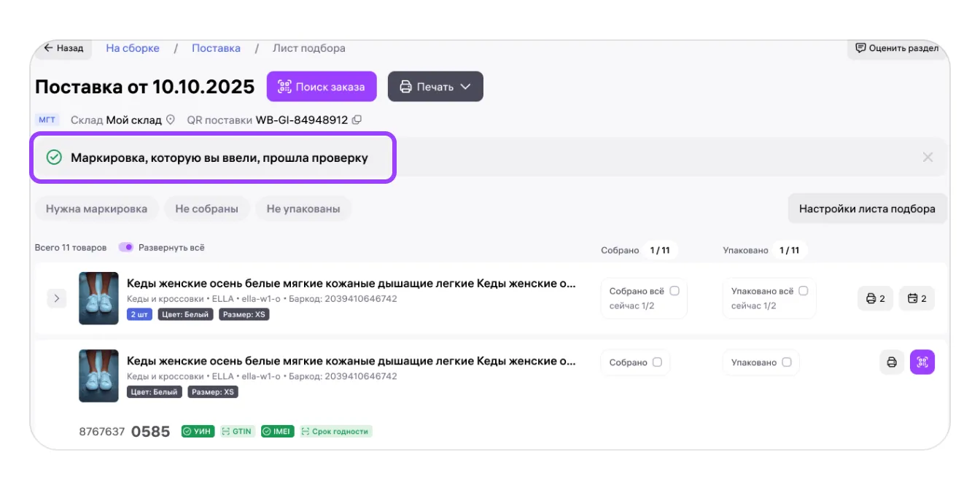Click the printer icon button showing 2
Image resolution: width=980 pixels, height=490 pixels.
point(875,298)
